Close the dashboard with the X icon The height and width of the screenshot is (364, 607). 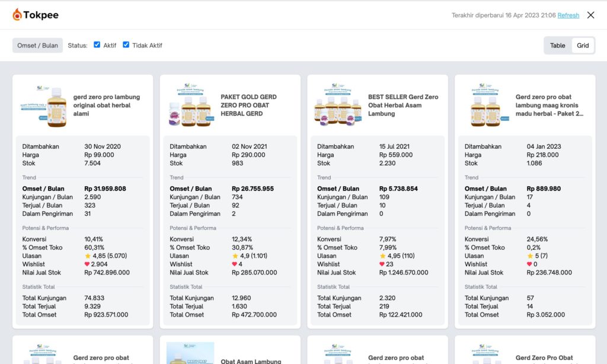590,15
